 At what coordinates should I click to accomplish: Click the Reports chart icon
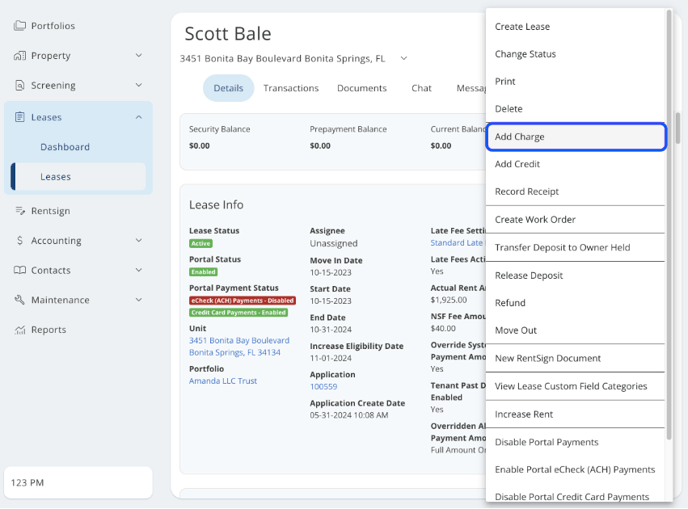coord(20,330)
